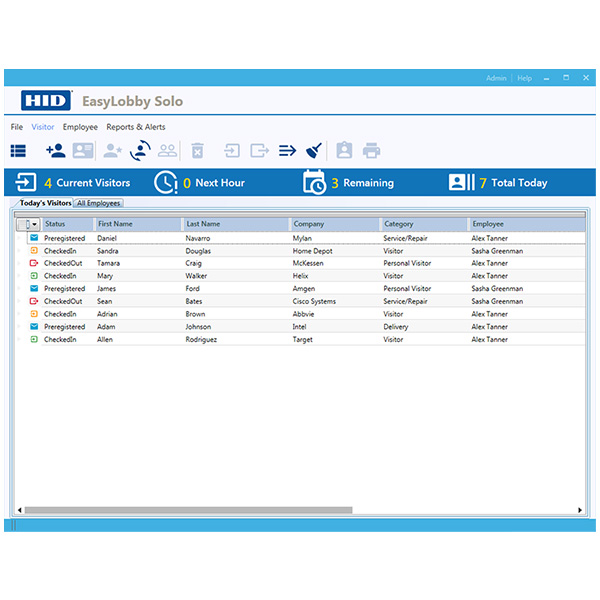Open the Reports & Alerts menu
600x600 pixels.
tap(136, 127)
